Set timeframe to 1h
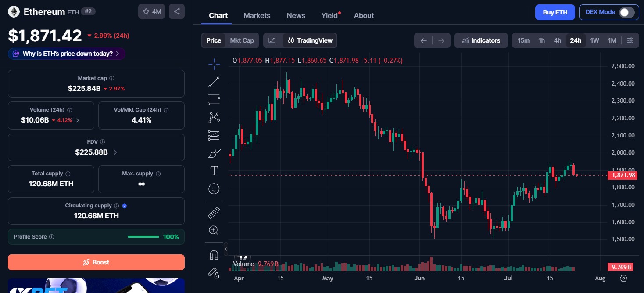This screenshot has width=644, height=293. pos(542,40)
